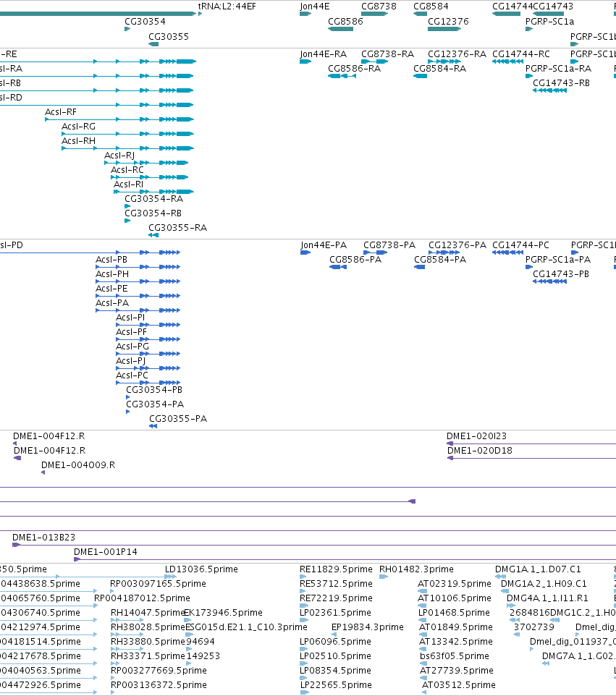The width and height of the screenshot is (616, 696).
Task: Click EST EP19834.3prime
Action: click(367, 627)
